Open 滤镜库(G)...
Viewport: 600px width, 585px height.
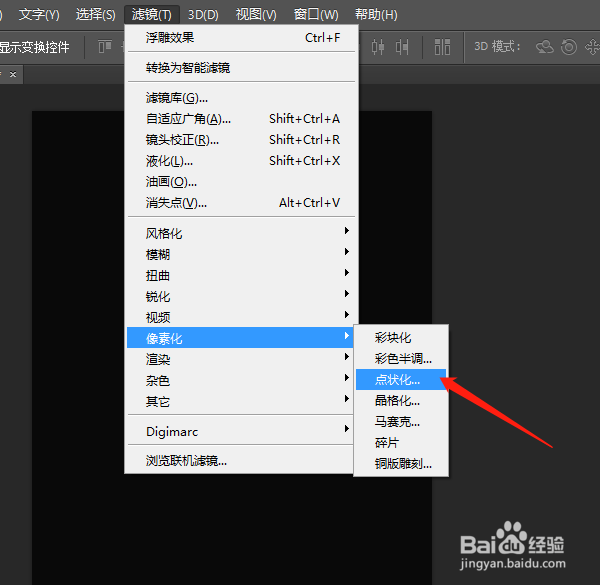242,98
